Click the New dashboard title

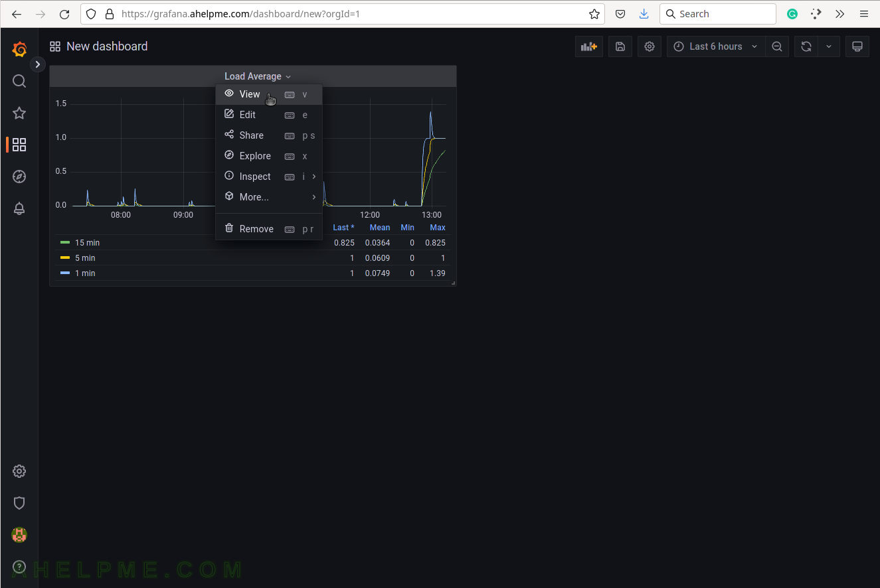tap(107, 46)
